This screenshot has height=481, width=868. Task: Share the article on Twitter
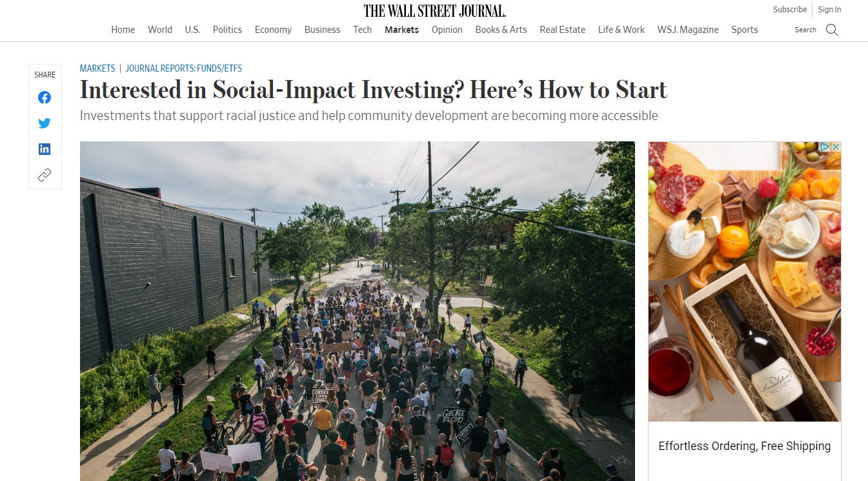pos(44,123)
